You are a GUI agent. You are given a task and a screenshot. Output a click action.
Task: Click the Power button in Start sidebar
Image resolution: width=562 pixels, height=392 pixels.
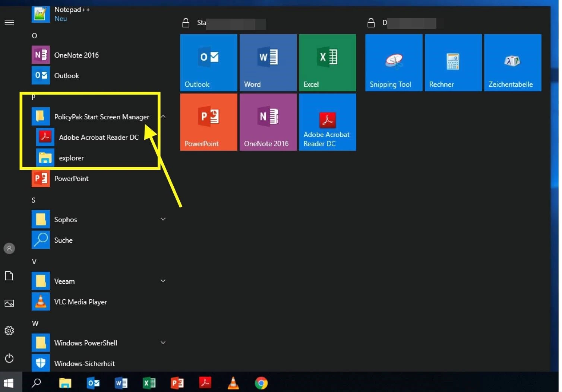9,358
